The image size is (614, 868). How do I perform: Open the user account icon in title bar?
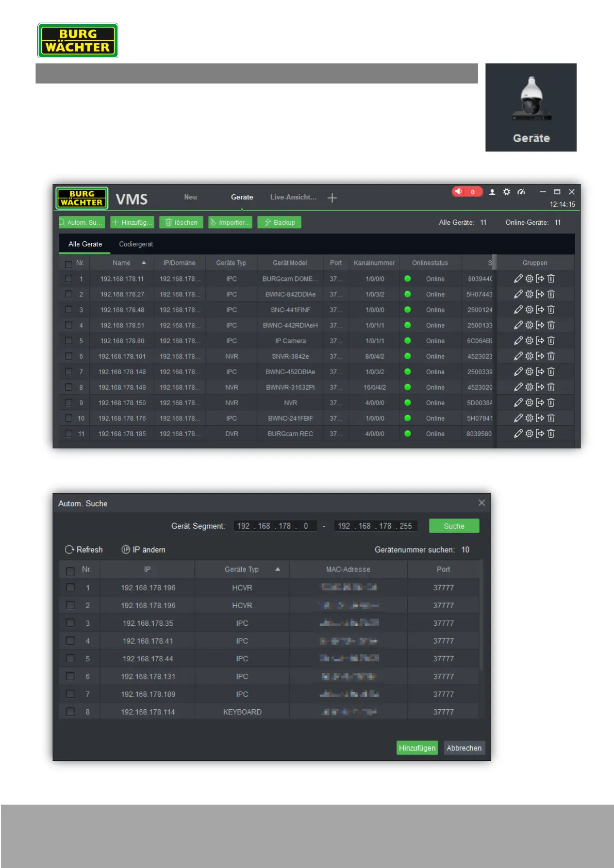tap(492, 192)
